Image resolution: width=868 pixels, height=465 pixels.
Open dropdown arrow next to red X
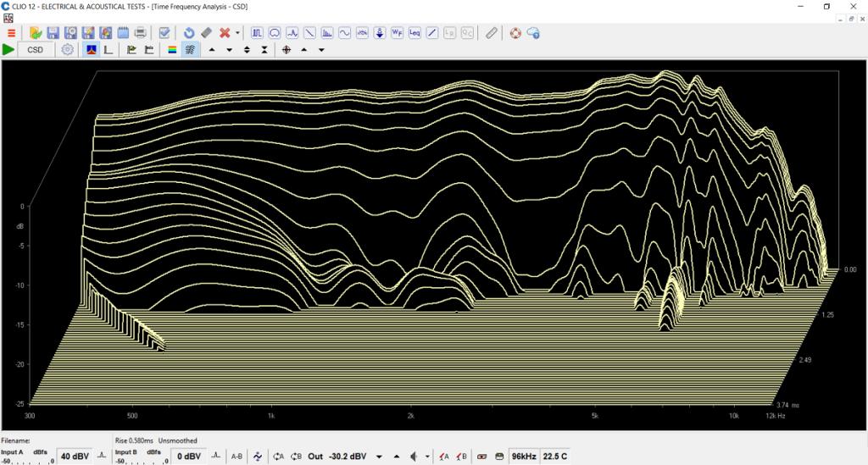pyautogui.click(x=237, y=33)
